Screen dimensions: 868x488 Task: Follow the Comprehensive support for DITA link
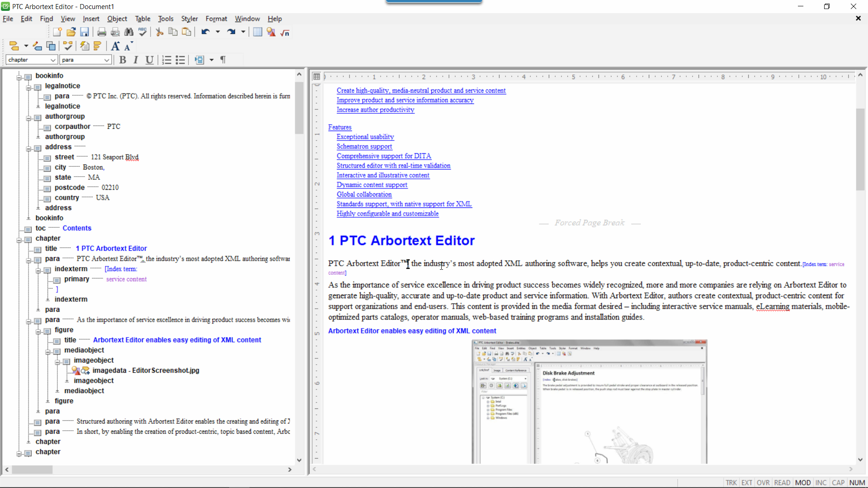tap(384, 156)
